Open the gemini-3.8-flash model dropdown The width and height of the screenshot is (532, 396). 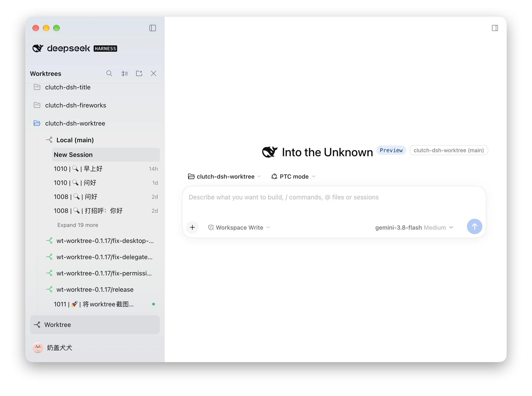(414, 228)
